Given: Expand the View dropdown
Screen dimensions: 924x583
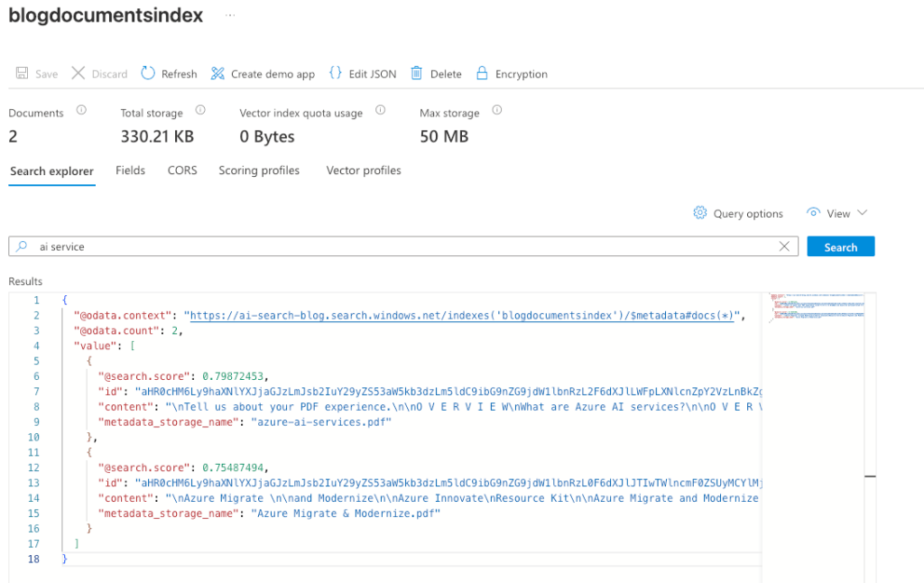Looking at the screenshot, I should coord(836,213).
